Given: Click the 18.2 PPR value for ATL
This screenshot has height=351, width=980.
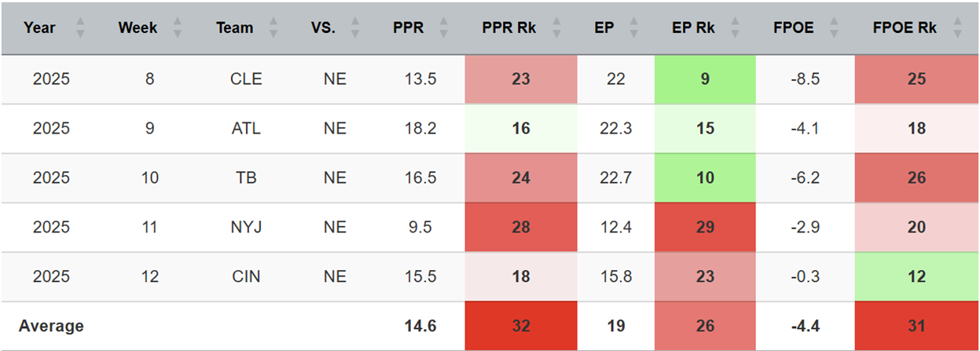Looking at the screenshot, I should (420, 129).
